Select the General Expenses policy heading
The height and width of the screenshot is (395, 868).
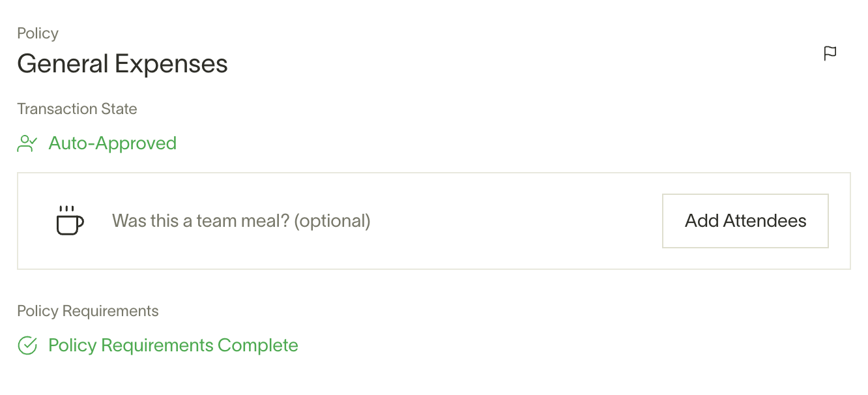pyautogui.click(x=123, y=64)
